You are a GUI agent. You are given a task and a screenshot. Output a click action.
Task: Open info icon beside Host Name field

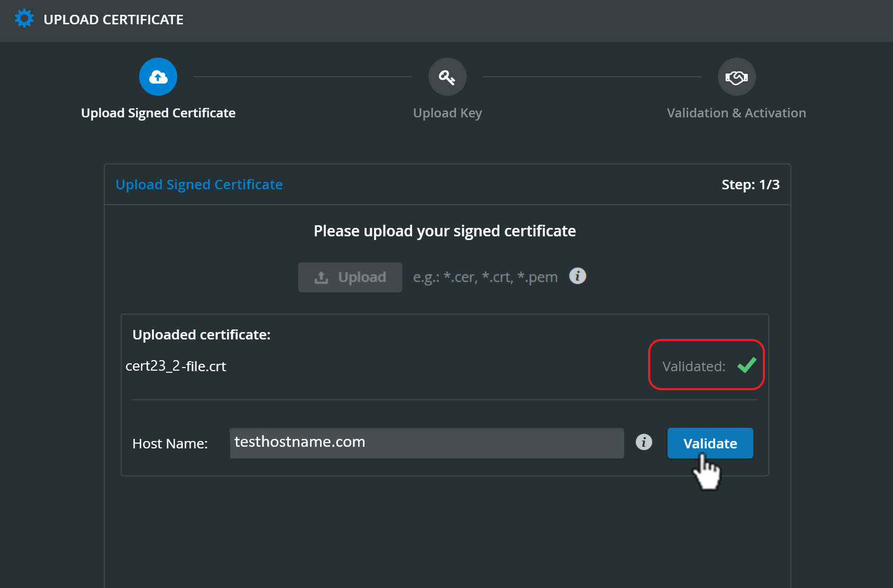tap(644, 442)
